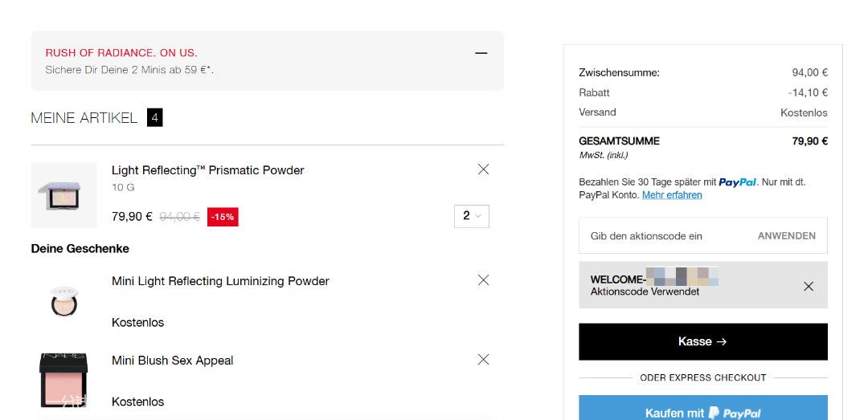The width and height of the screenshot is (868, 420).
Task: Click the ANWENDEN button
Action: (787, 236)
